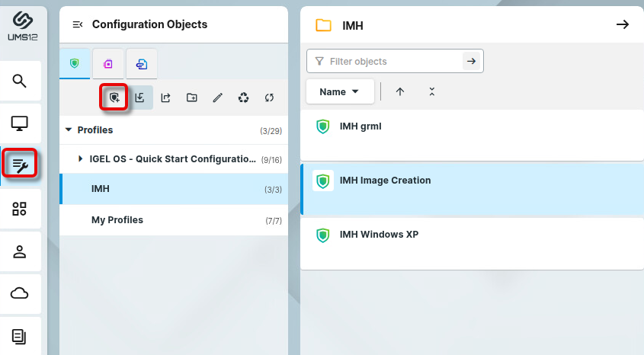Open the IMH Windows XP profile

pos(379,235)
